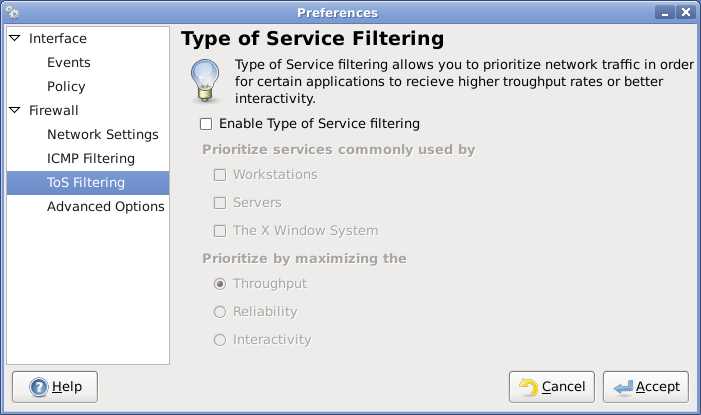The height and width of the screenshot is (415, 701).
Task: Select the ToS Filtering item
Action: [x=88, y=182]
